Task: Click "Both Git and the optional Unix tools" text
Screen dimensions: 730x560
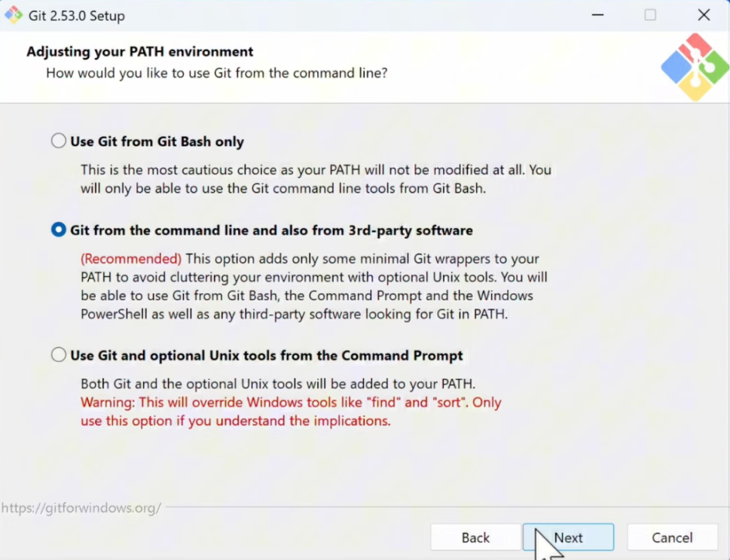Action: tap(278, 384)
